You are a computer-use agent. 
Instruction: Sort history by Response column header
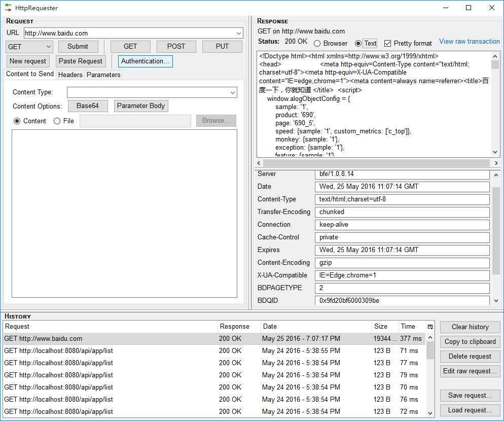point(239,327)
